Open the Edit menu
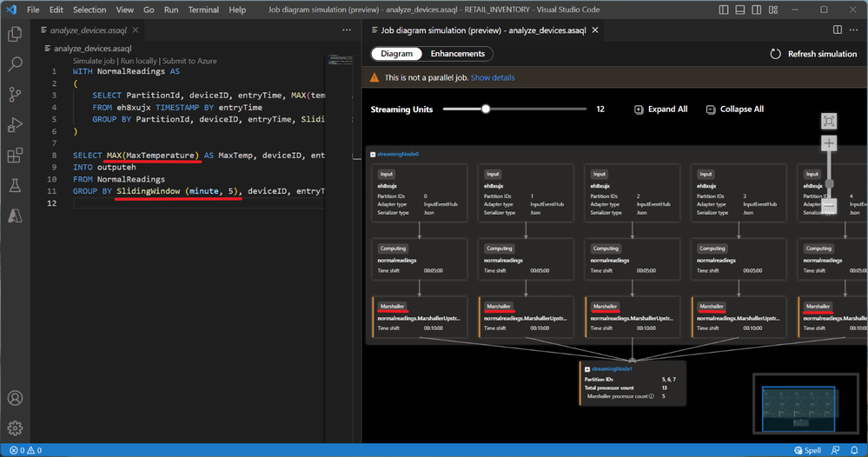This screenshot has height=457, width=868. 56,10
